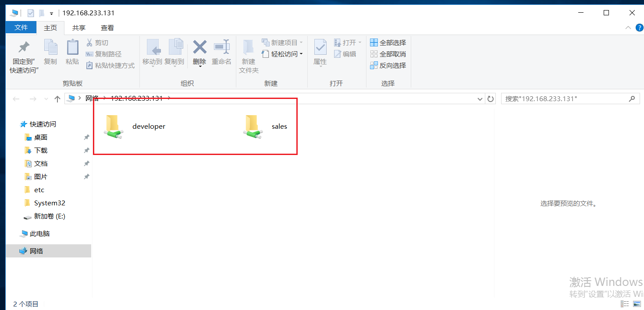Open the Help question mark icon

click(x=640, y=28)
